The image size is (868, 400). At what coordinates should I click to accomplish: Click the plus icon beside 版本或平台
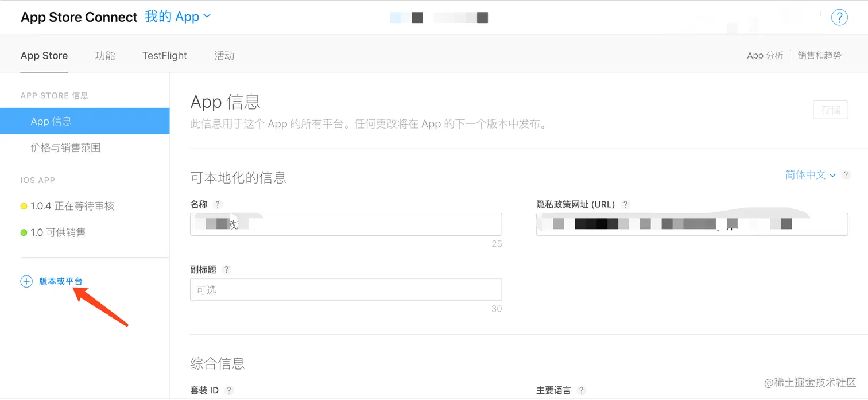[26, 281]
